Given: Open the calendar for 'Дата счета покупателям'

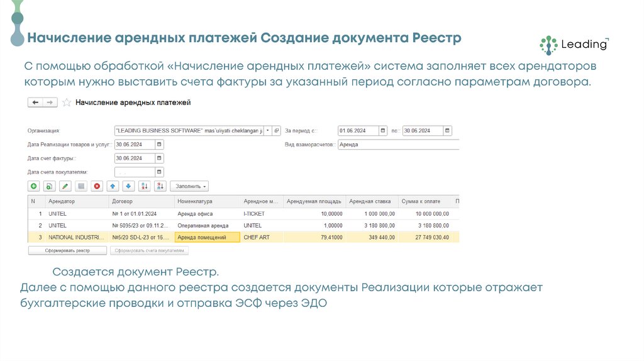Looking at the screenshot, I should pyautogui.click(x=159, y=172).
